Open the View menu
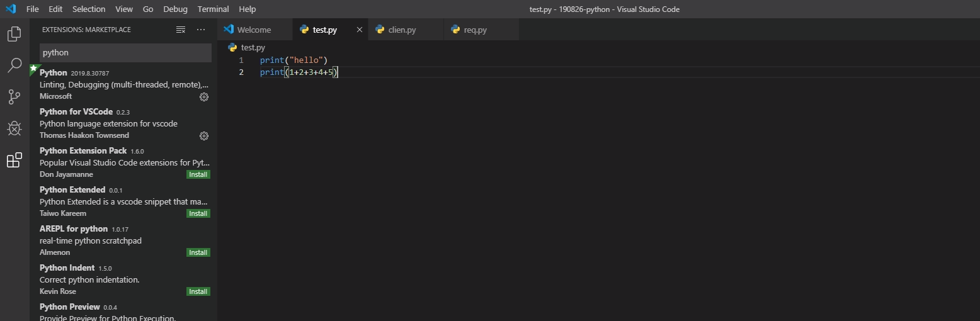This screenshot has height=321, width=980. point(124,9)
